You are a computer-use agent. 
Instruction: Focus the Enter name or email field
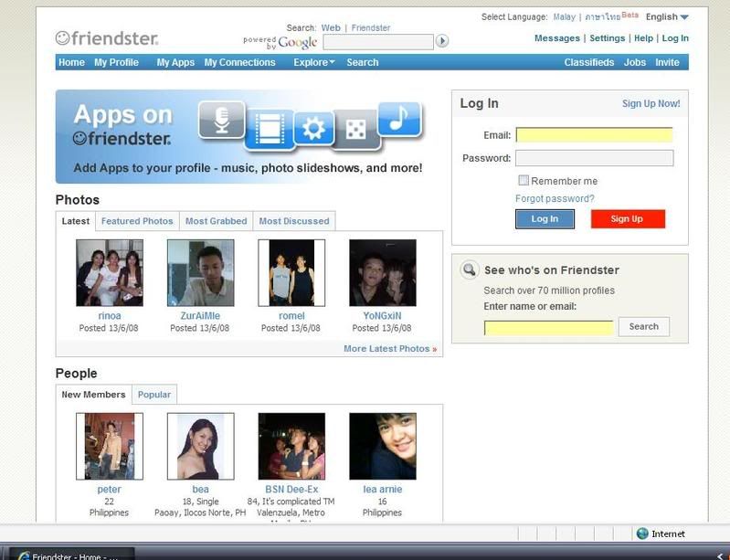click(x=548, y=327)
